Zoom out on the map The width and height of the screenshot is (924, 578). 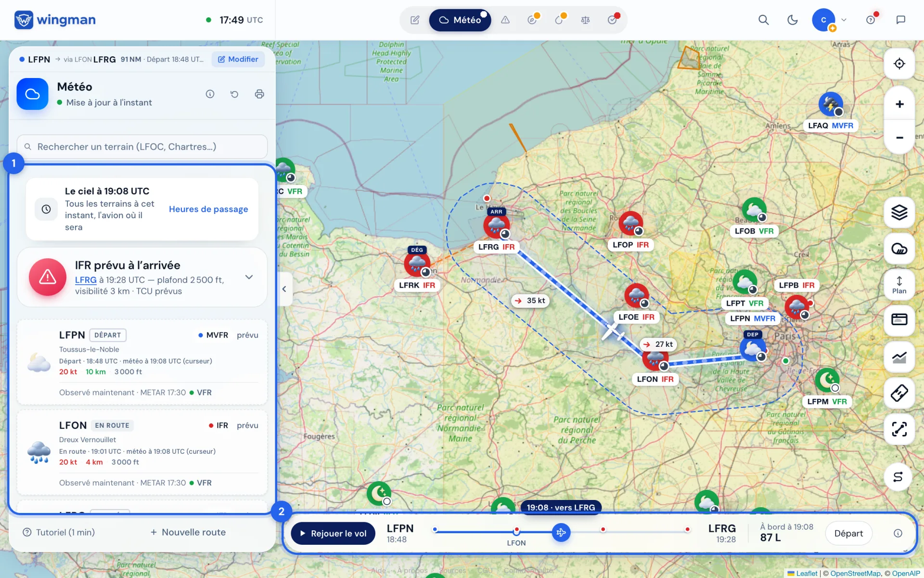(899, 137)
